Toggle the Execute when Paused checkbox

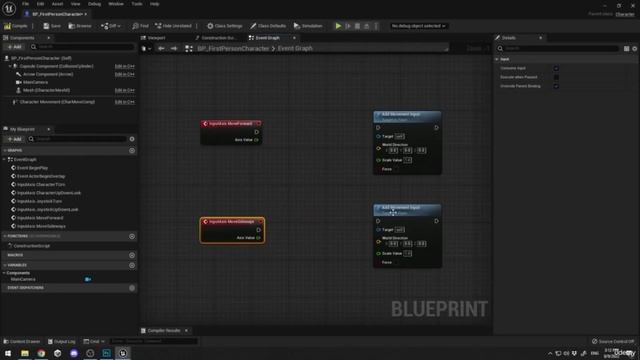click(556, 77)
